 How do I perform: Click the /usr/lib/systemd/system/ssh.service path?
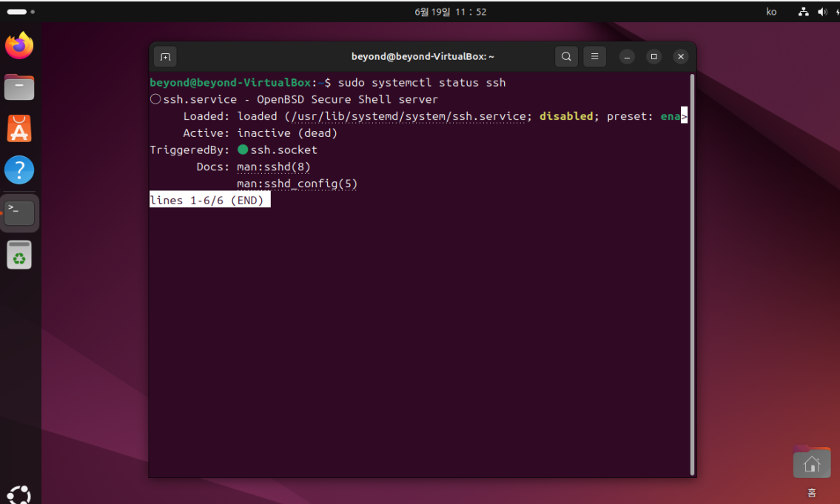[x=409, y=116]
